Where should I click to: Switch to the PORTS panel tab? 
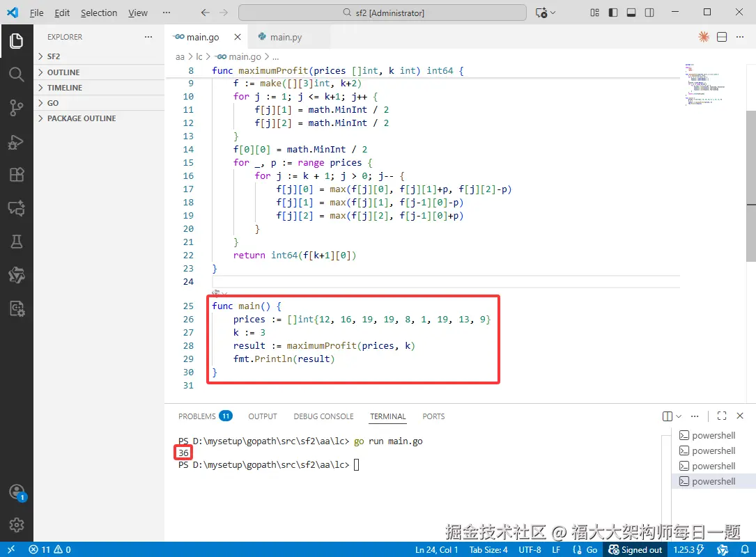tap(433, 416)
